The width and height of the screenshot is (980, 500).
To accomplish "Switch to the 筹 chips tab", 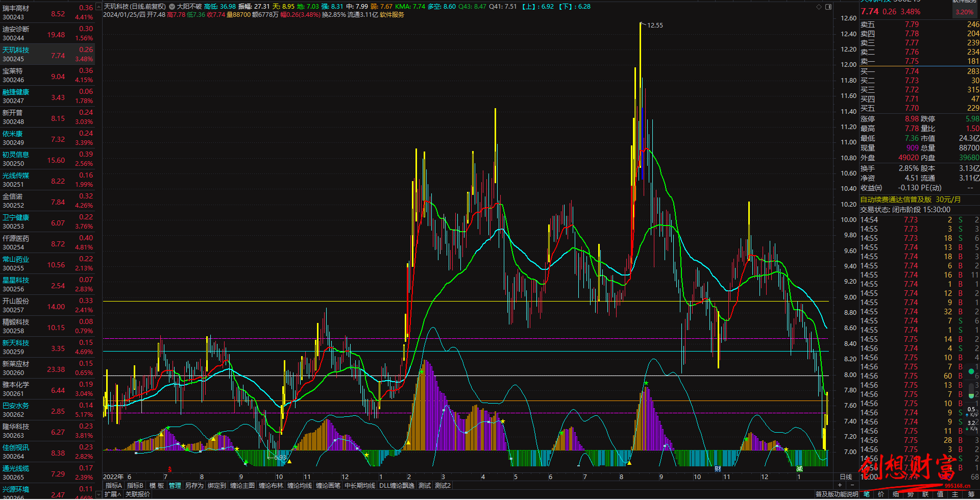I will pyautogui.click(x=971, y=494).
